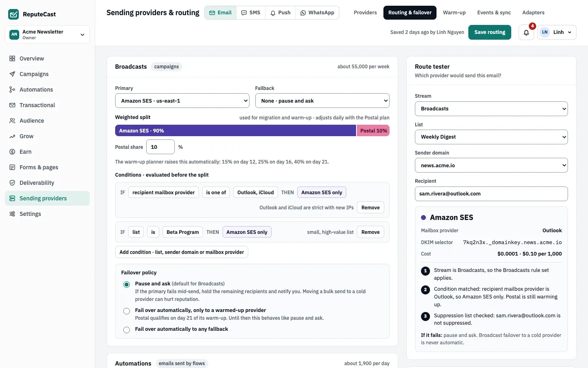This screenshot has width=588, height=368.
Task: Click the Amazon SES 90% split bar
Action: pos(236,130)
